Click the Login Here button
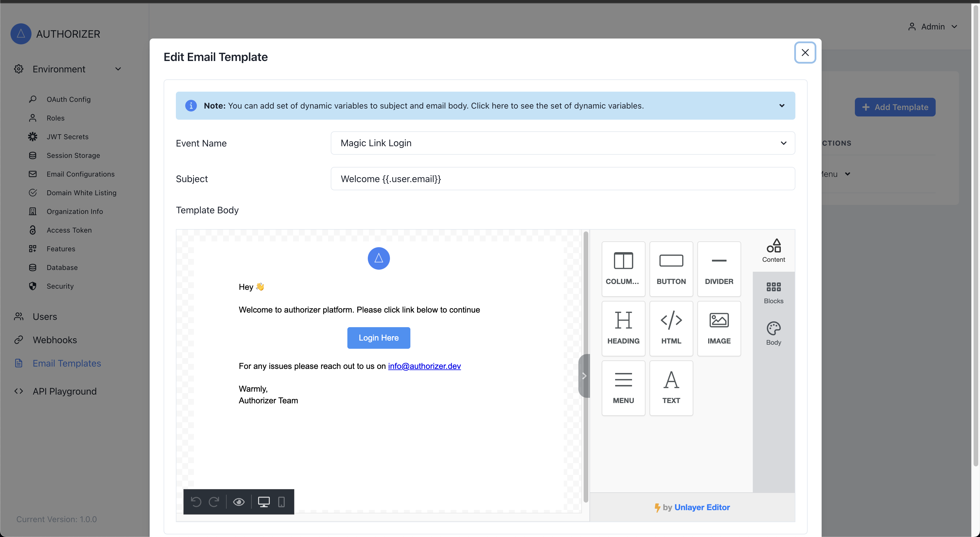This screenshot has width=980, height=537. click(379, 337)
